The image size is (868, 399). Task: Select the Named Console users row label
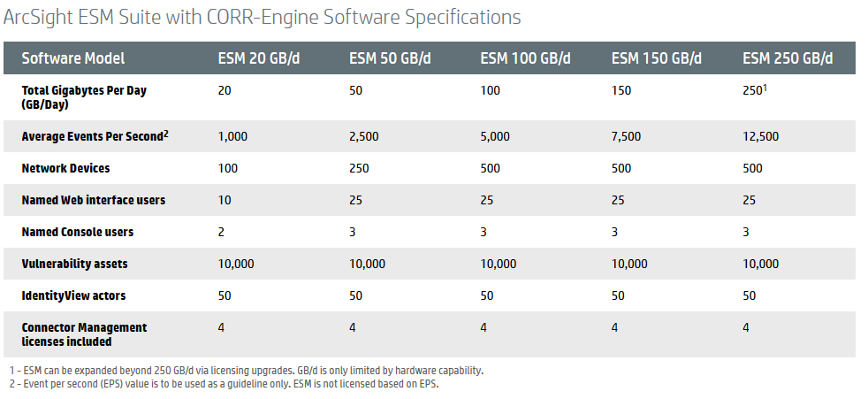pos(78,232)
